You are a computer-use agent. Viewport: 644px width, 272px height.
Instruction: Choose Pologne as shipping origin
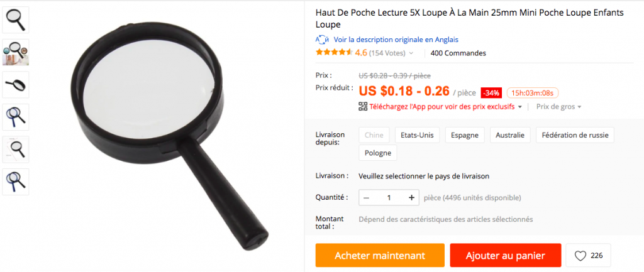click(377, 153)
